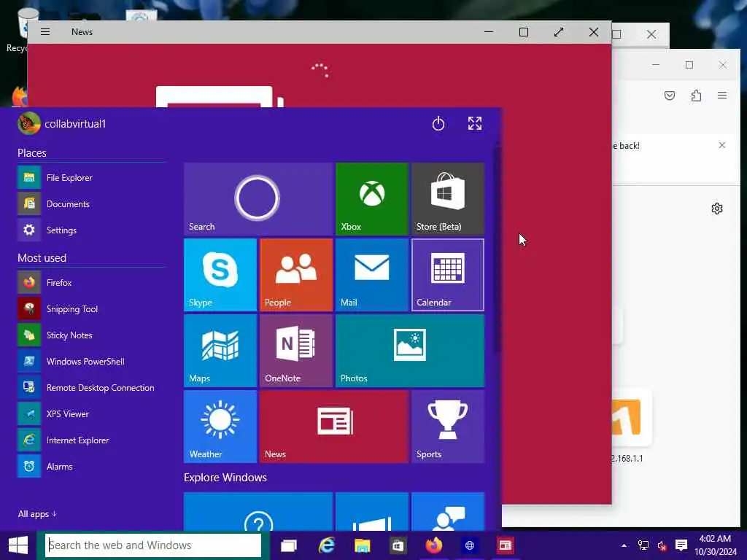Open XPS Viewer from Most used
The height and width of the screenshot is (560, 747).
(91, 414)
